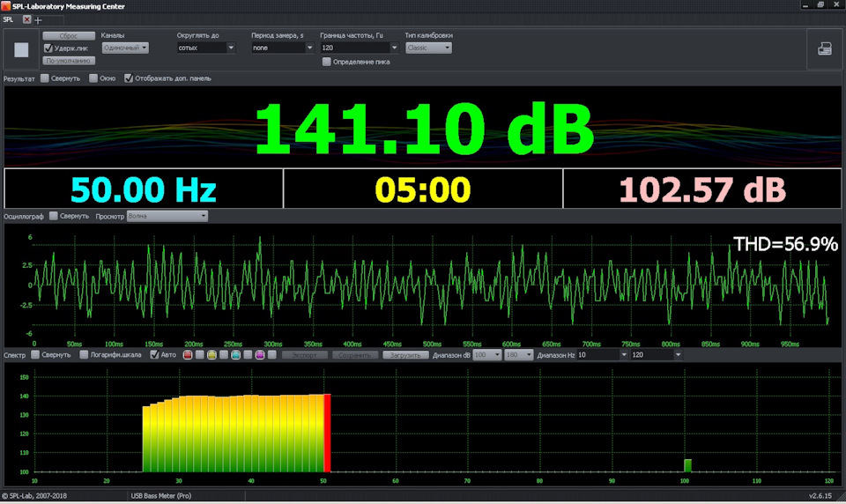This screenshot has height=504, width=846.
Task: Toggle the Логарифм.шкала checkbox
Action: click(x=84, y=354)
